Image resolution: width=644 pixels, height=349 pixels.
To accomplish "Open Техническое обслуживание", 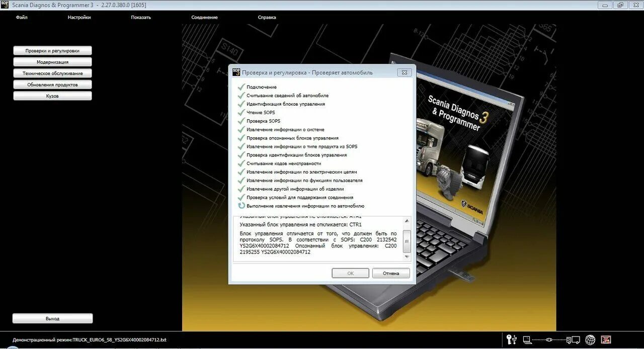I will pyautogui.click(x=52, y=73).
